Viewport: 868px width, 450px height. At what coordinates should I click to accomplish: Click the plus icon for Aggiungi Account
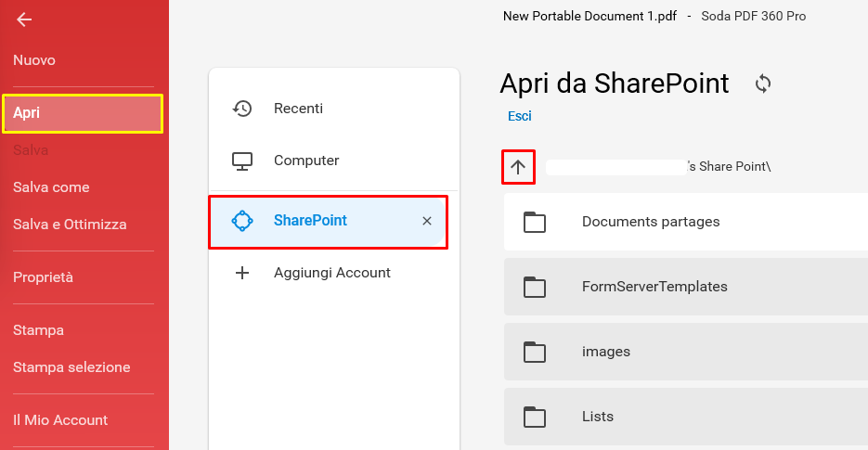(x=242, y=273)
